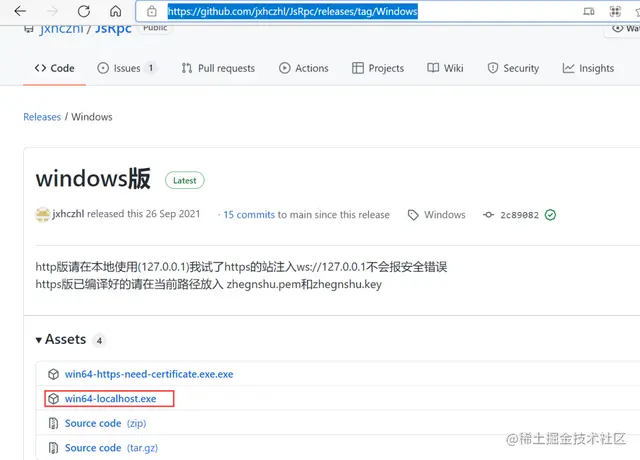Download win64-localhost.exe
This screenshot has width=640, height=460.
111,399
